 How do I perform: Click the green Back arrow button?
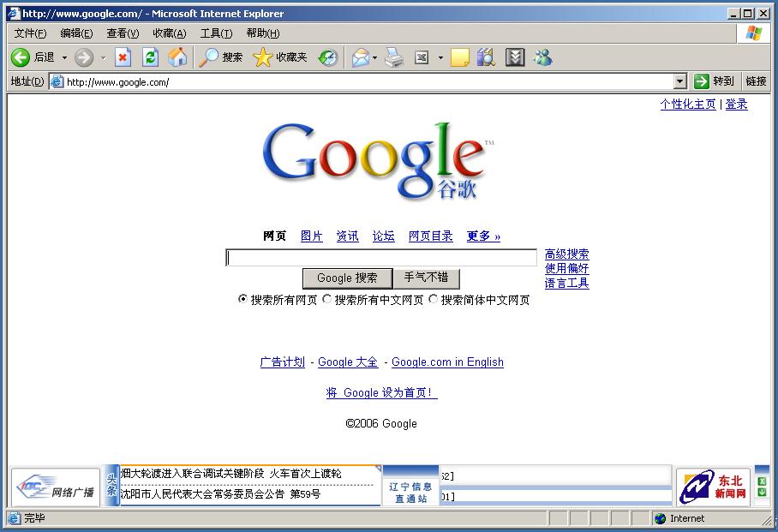click(x=21, y=57)
